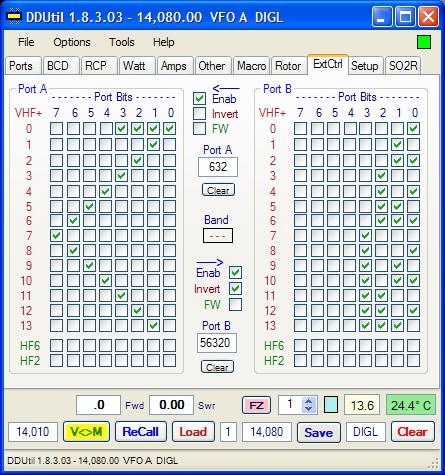The height and width of the screenshot is (475, 445).
Task: Click the DIGL mode field
Action: (x=366, y=432)
